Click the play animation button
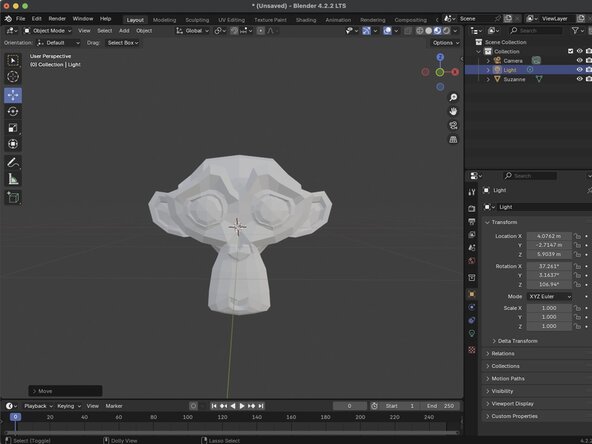The height and width of the screenshot is (444, 592). tap(242, 406)
